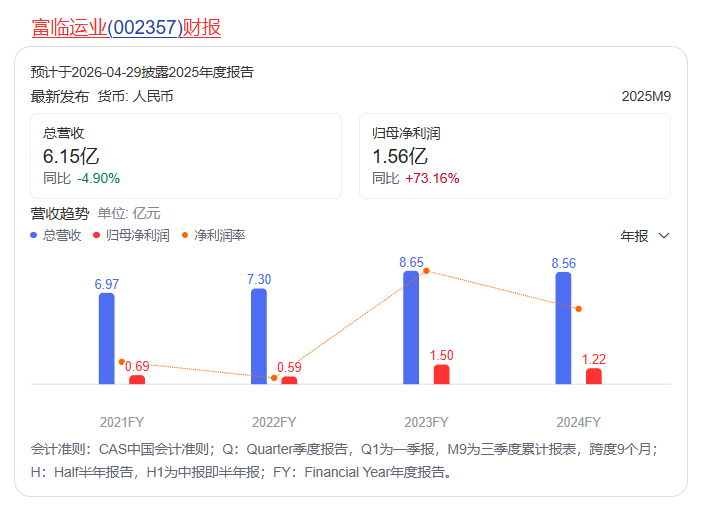Click the red 归母净利润 legend dot
The height and width of the screenshot is (505, 703).
pos(97,235)
